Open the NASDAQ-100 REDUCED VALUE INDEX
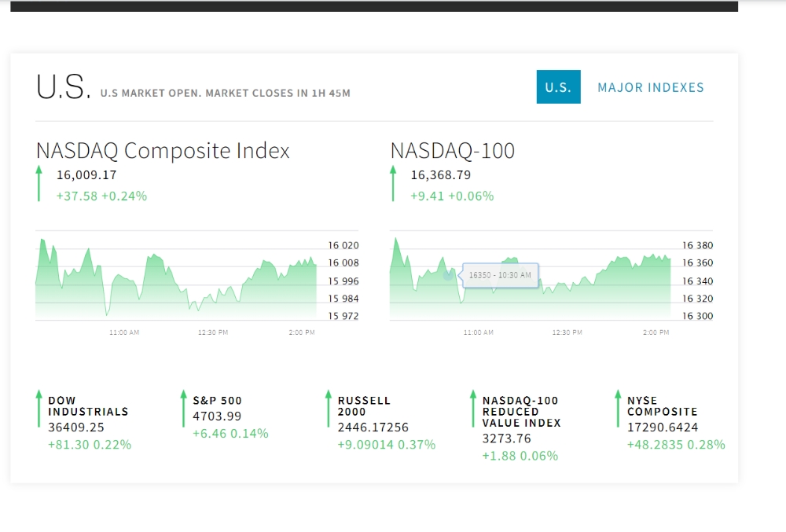 pos(521,412)
